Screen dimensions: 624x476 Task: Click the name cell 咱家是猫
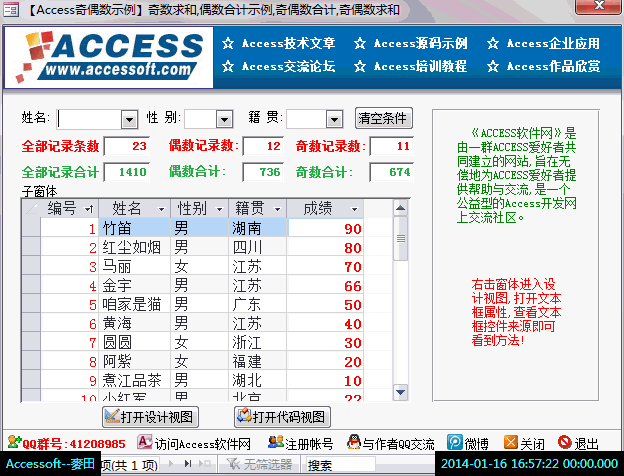[135, 304]
